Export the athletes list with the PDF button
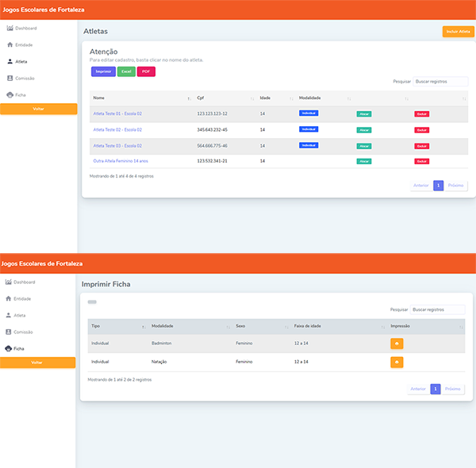The image size is (476, 468). (146, 71)
